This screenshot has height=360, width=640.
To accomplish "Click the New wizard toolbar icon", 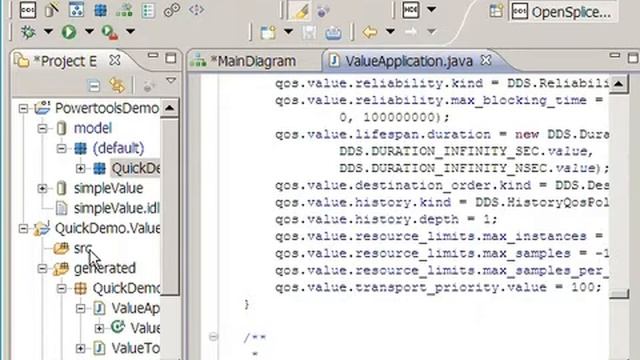I will pyautogui.click(x=268, y=32).
